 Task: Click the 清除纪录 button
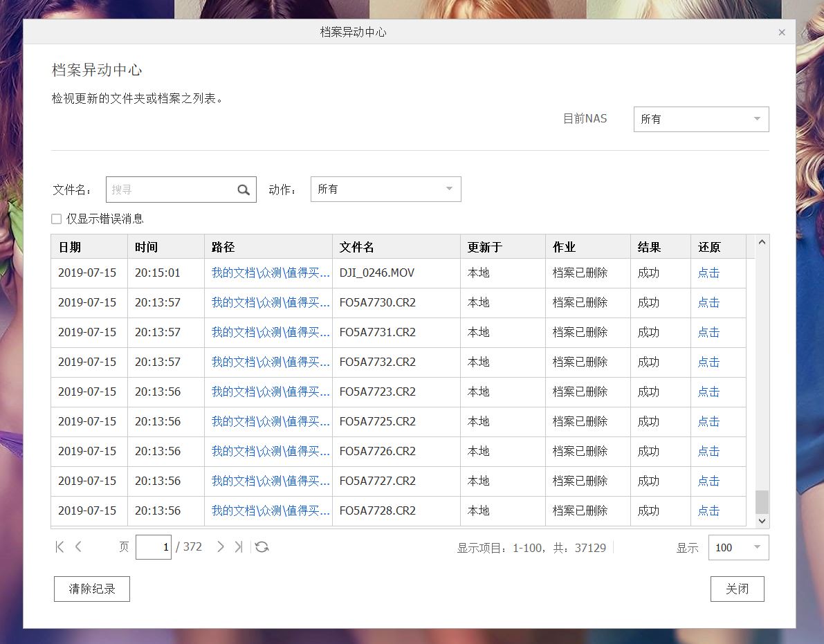coord(91,589)
